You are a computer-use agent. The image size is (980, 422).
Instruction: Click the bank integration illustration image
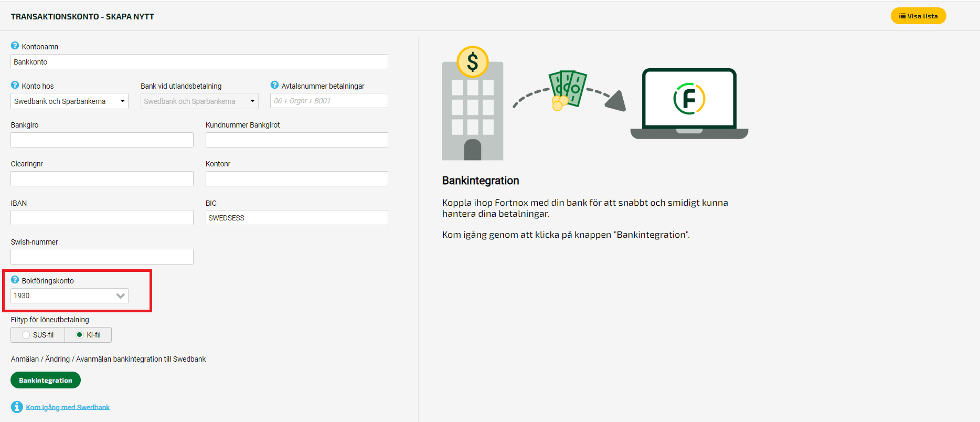coord(595,103)
